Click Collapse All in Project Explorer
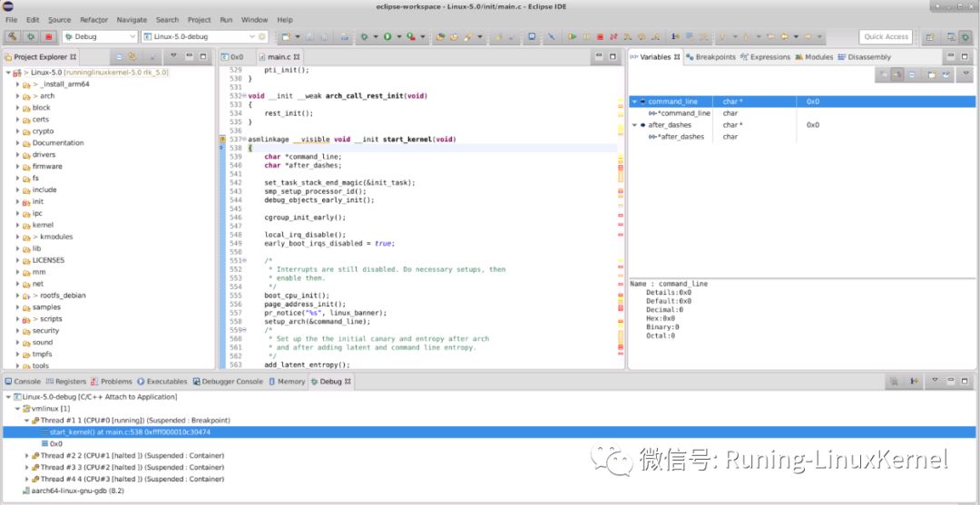The width and height of the screenshot is (980, 505). 119,56
